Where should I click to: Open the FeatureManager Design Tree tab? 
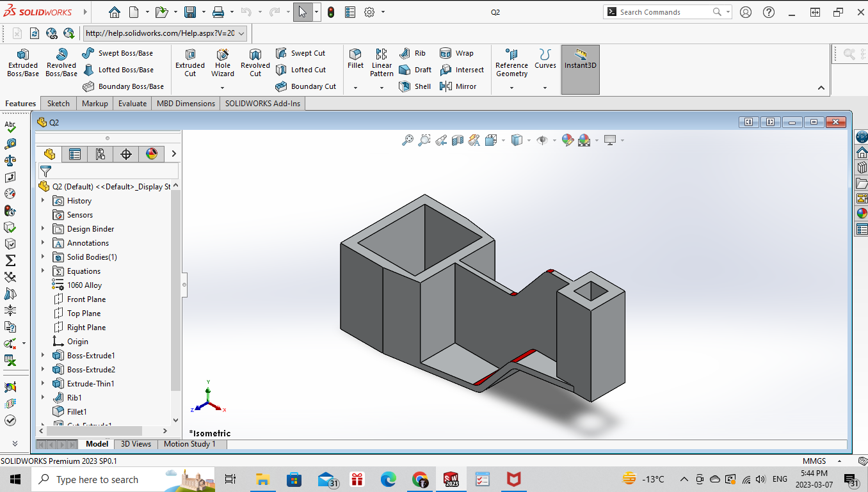(x=50, y=154)
